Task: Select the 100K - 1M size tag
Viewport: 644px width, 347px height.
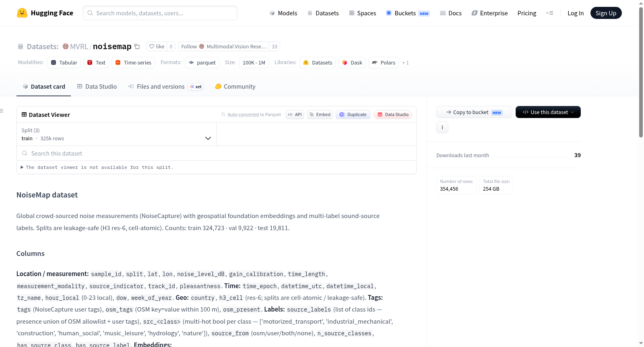Action: coord(254,62)
